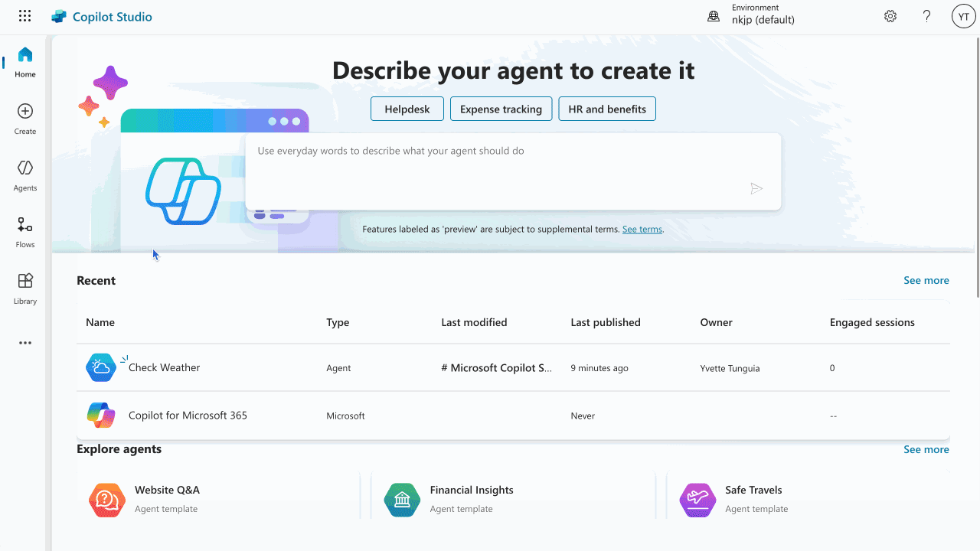Click the 'Microsoft' type cell
Screen dimensions: 980x551
(x=345, y=416)
